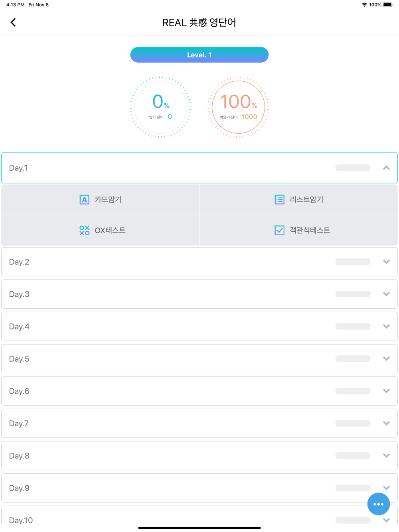The width and height of the screenshot is (399, 532).
Task: Tap the 0% memorized words gauge
Action: [161, 107]
